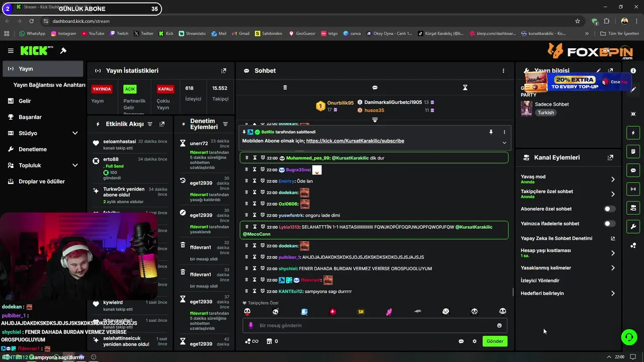Viewport: 644px width, 362px height.
Task: Open Hesap yaşı kısıtlaması settings
Action: click(x=568, y=252)
